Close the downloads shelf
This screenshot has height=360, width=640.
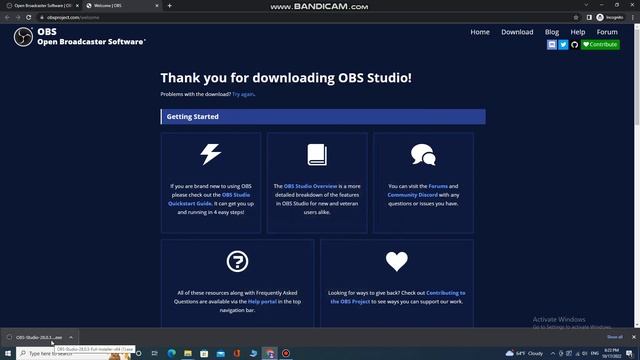(x=633, y=337)
